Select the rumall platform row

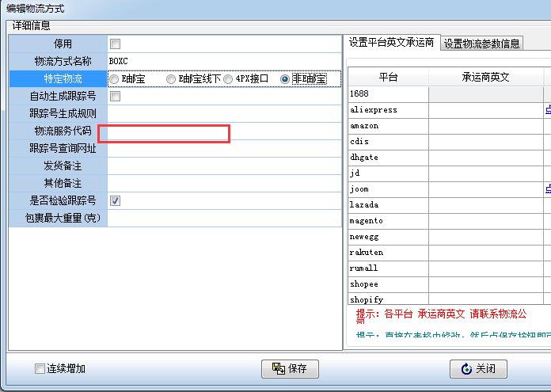click(388, 268)
